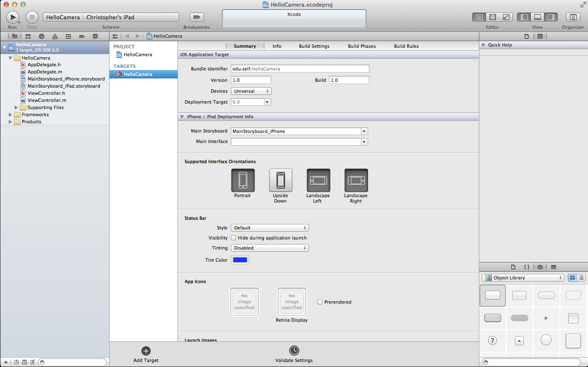Switch to the Info tab
This screenshot has height=367, width=588.
277,46
